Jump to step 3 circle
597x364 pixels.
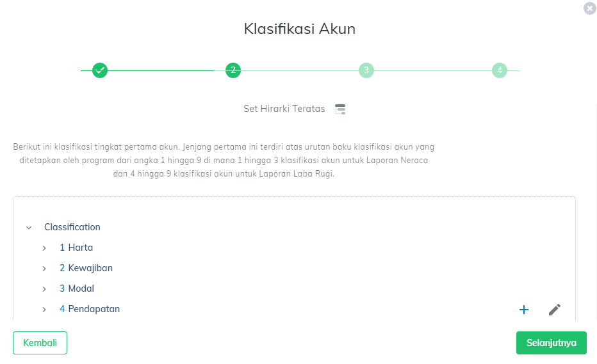[366, 70]
